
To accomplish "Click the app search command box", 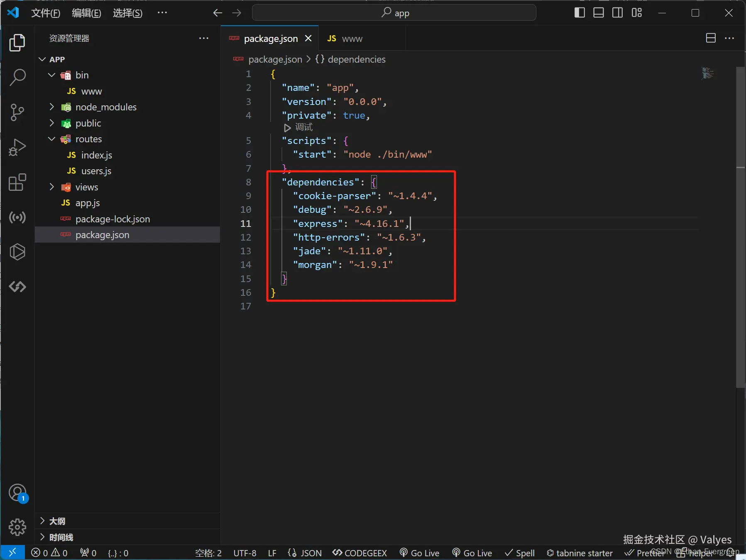I will [x=394, y=13].
